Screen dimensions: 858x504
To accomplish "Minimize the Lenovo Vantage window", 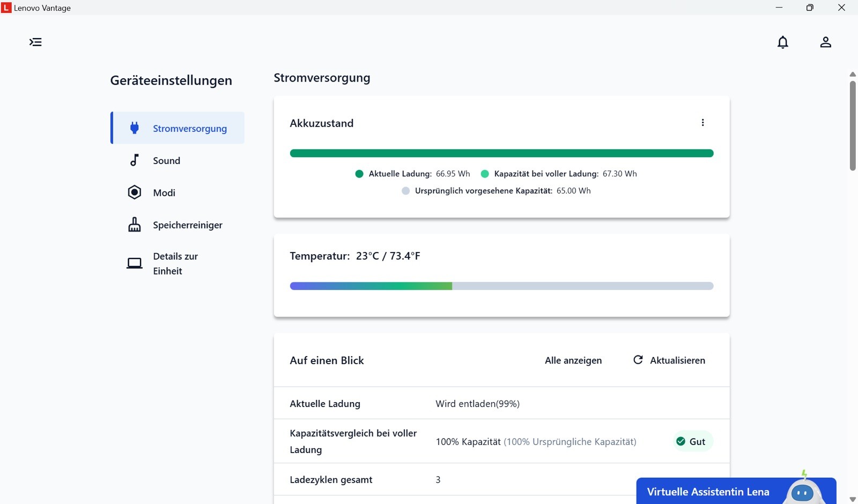I will coord(779,8).
